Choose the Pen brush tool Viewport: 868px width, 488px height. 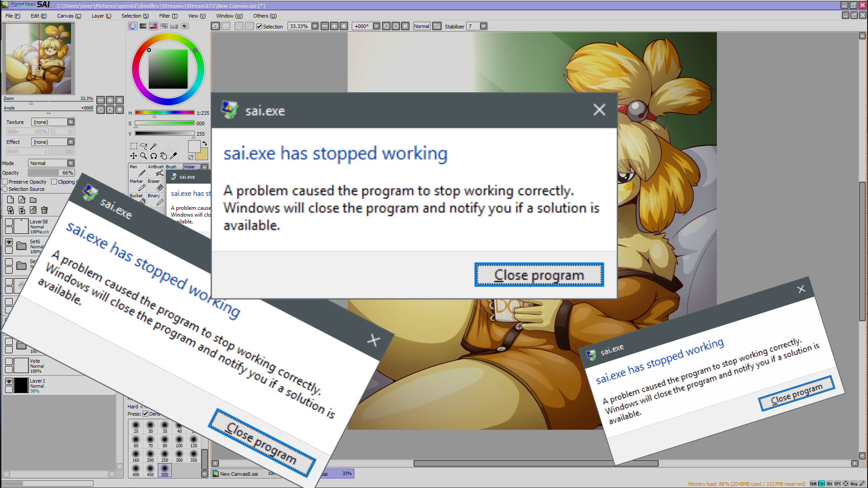pos(138,171)
